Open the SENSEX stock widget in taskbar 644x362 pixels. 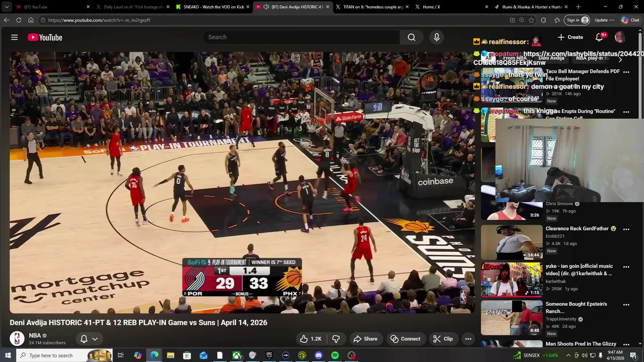click(535, 355)
